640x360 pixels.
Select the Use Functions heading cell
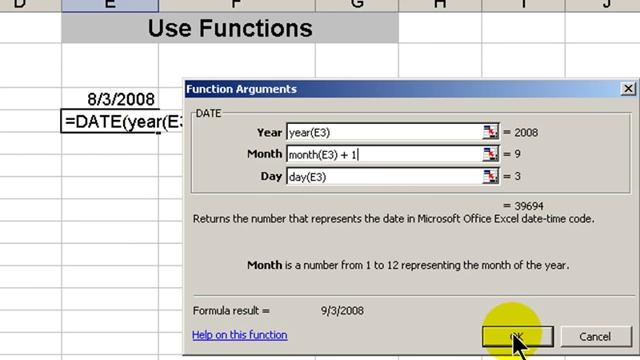230,28
